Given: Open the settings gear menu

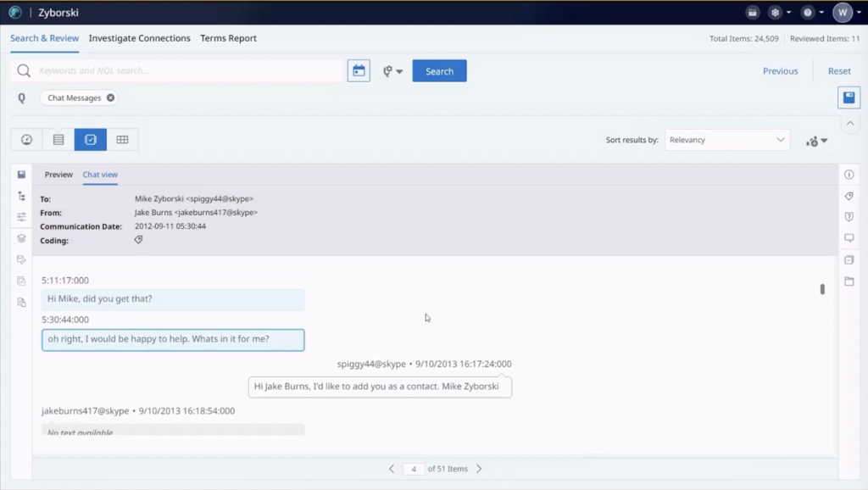Looking at the screenshot, I should [x=779, y=12].
